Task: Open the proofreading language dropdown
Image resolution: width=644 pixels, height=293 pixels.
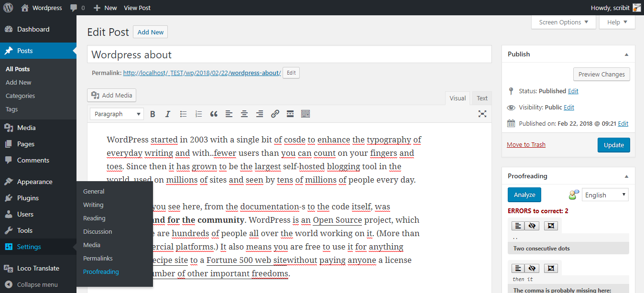Action: point(605,195)
